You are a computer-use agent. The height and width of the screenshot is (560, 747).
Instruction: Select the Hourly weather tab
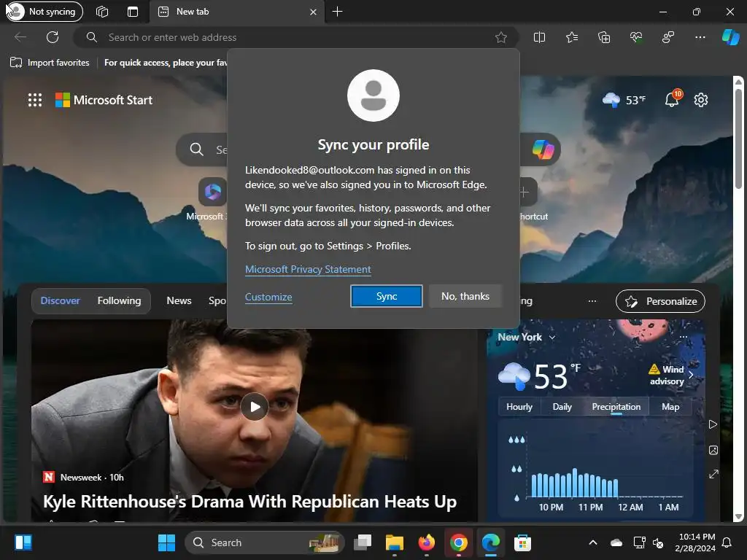pyautogui.click(x=519, y=407)
